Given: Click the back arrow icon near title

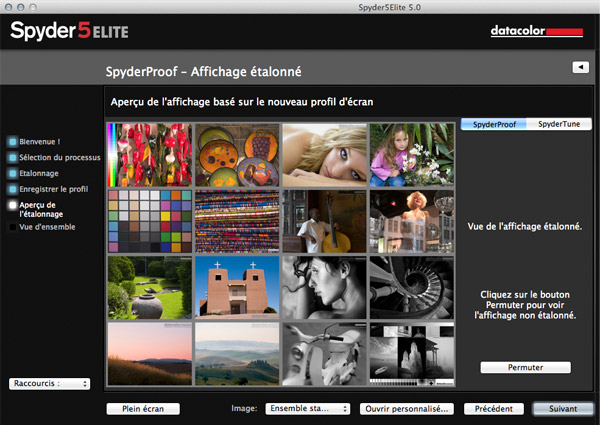Looking at the screenshot, I should [580, 67].
